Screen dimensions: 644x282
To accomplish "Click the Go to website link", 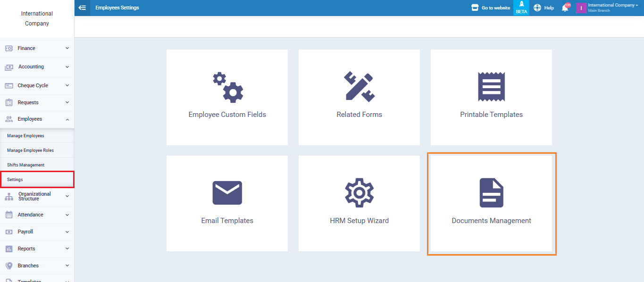I will [x=491, y=8].
